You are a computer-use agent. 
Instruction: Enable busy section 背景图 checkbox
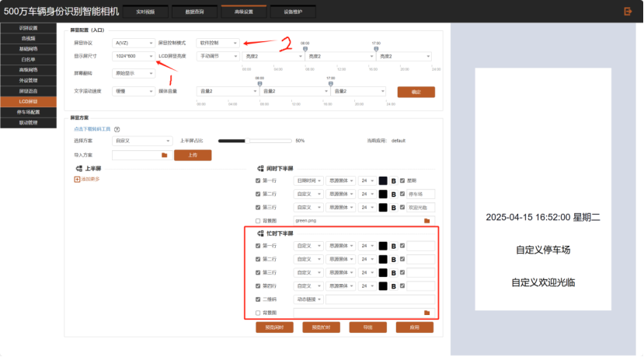pos(258,313)
